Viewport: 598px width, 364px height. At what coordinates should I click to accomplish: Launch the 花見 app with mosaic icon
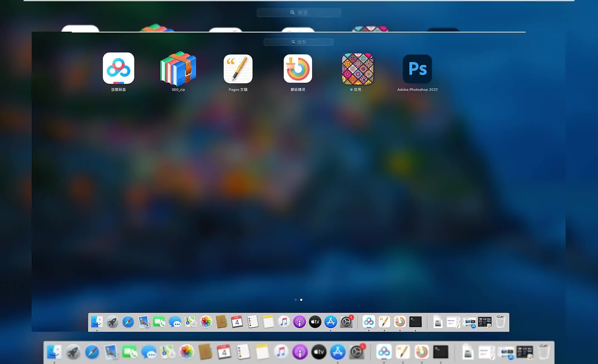pos(358,69)
